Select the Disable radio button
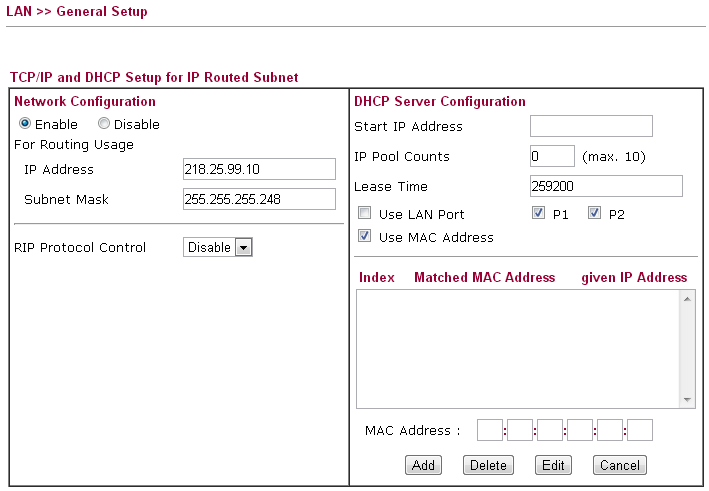This screenshot has height=491, width=709. 104,125
